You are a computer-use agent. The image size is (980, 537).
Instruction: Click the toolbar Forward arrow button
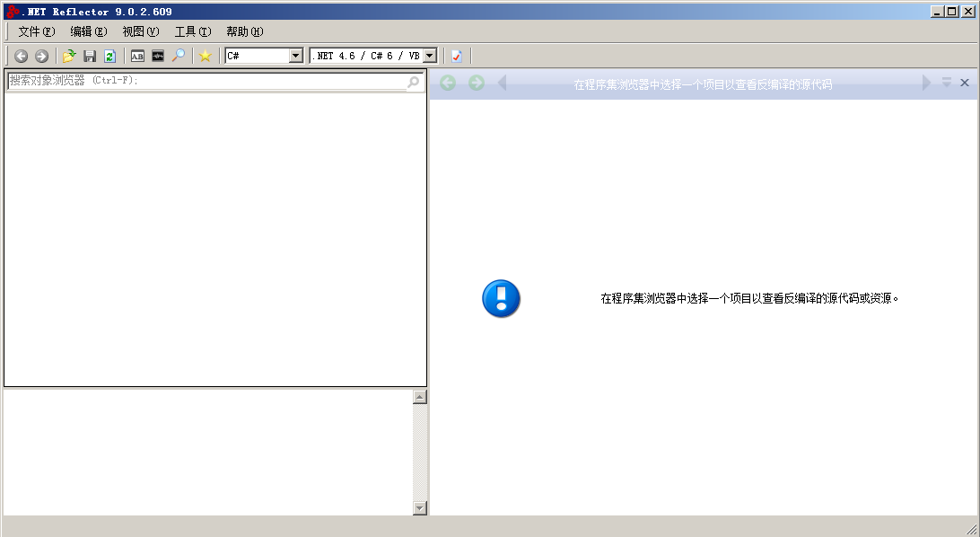pyautogui.click(x=42, y=57)
